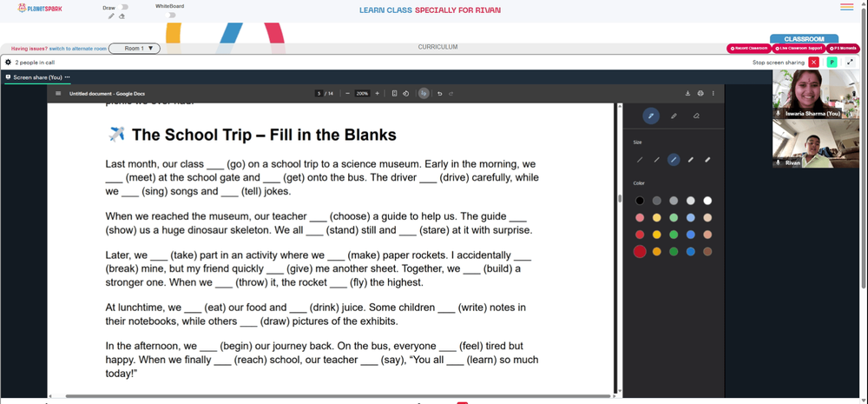868x404 pixels.
Task: Choose the second-thinnest pen size
Action: (x=656, y=160)
